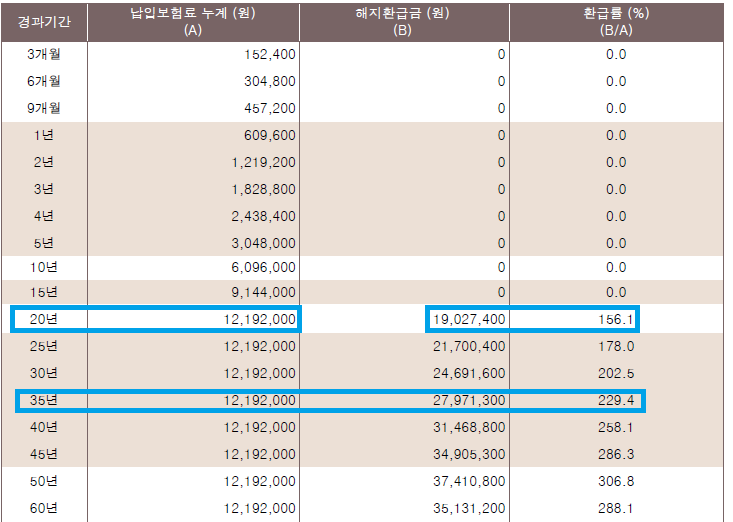Select the 50년 row label
The height and width of the screenshot is (522, 733).
point(44,482)
